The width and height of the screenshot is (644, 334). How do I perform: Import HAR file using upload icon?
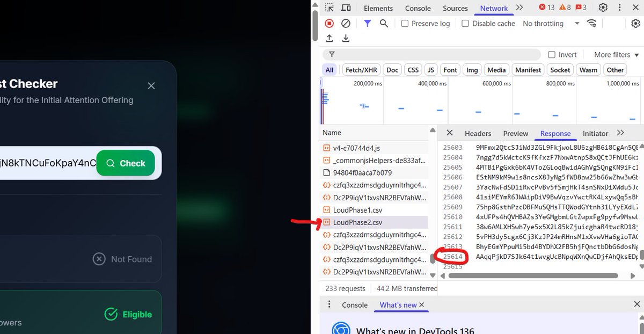click(330, 38)
